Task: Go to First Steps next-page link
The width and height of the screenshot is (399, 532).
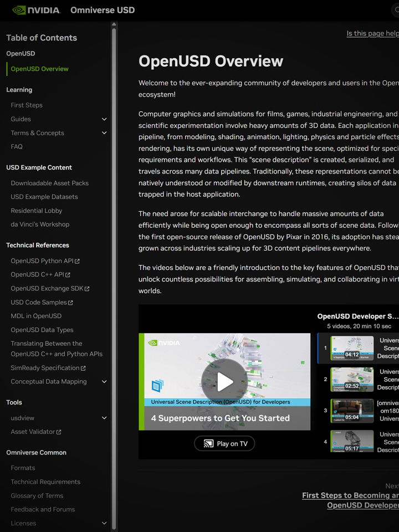Action: [350, 500]
